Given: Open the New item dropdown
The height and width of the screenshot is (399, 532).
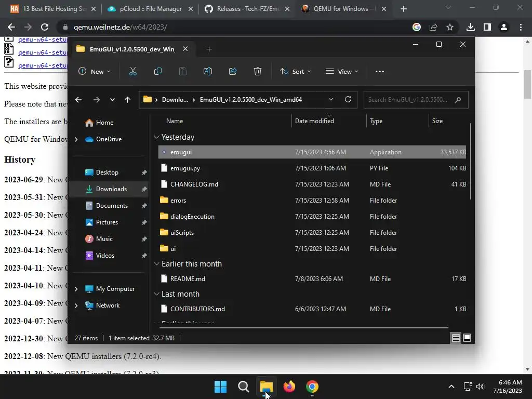Looking at the screenshot, I should tap(95, 71).
